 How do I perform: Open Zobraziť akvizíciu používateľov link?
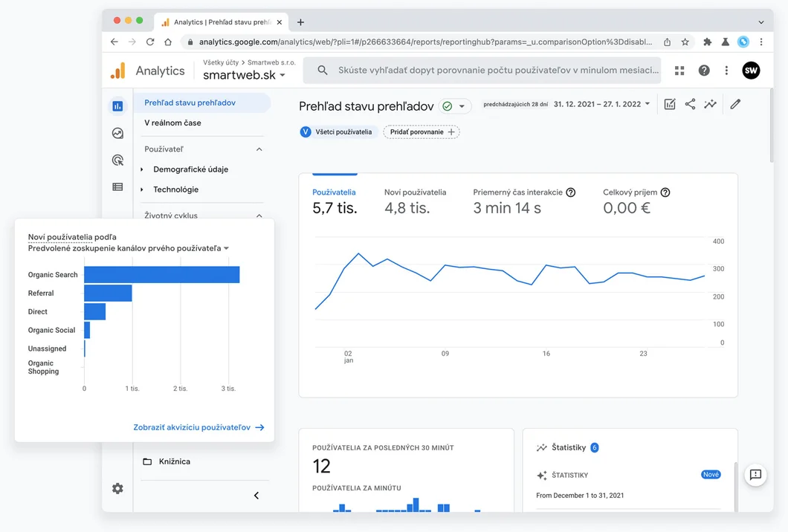pyautogui.click(x=198, y=427)
